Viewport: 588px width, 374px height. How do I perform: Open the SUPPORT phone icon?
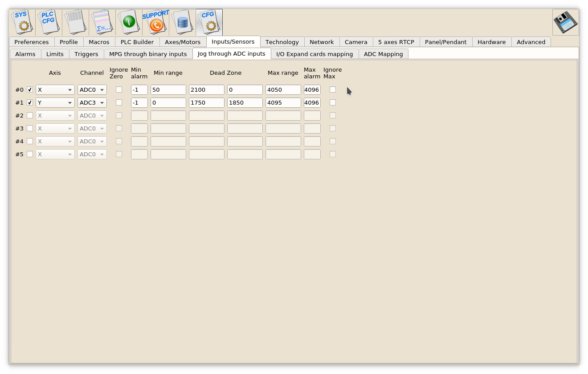(155, 22)
